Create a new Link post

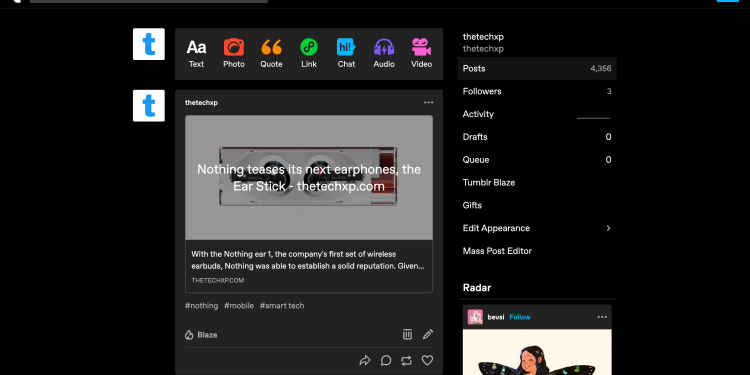tap(309, 54)
